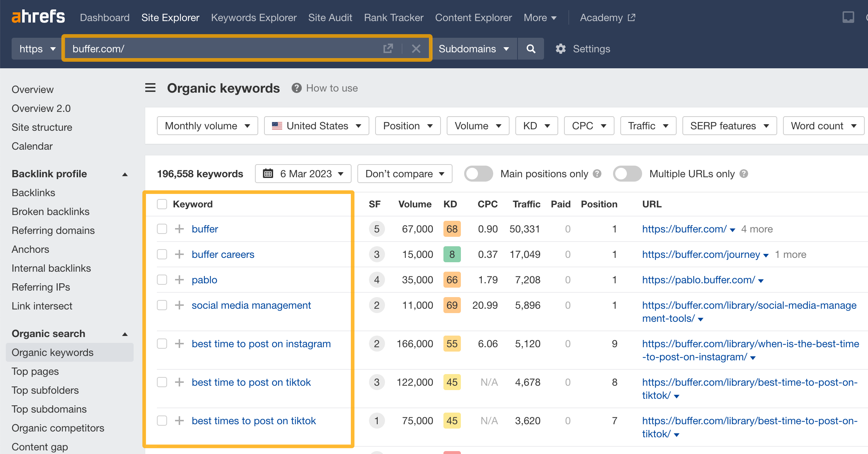Check the buffer keyword checkbox

tap(161, 228)
